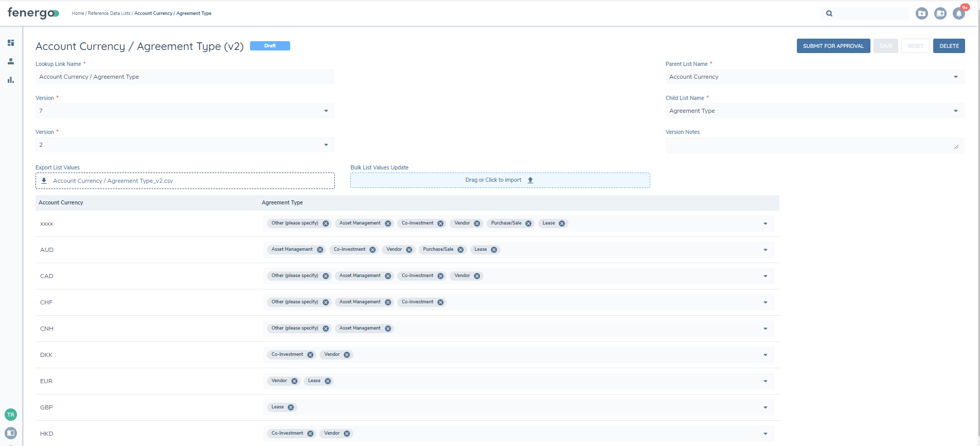The height and width of the screenshot is (446, 980).
Task: Remove Asset Management chip in CNH row
Action: 388,329
